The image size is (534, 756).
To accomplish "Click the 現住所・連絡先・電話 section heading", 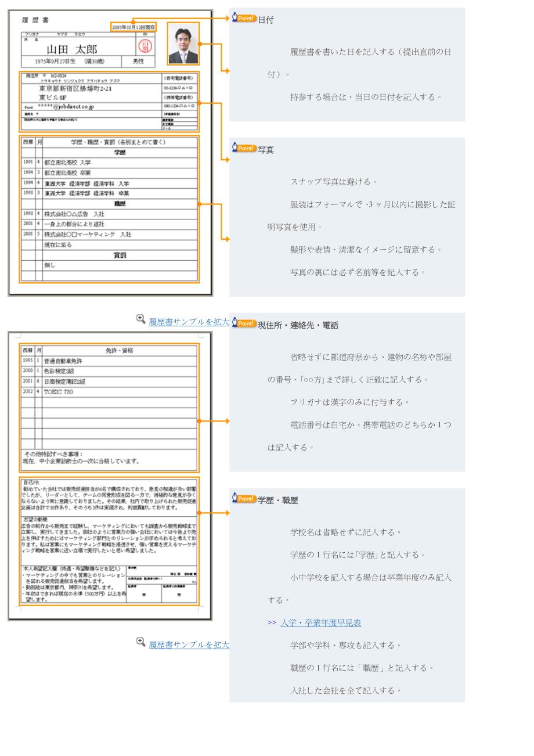I will point(298,325).
